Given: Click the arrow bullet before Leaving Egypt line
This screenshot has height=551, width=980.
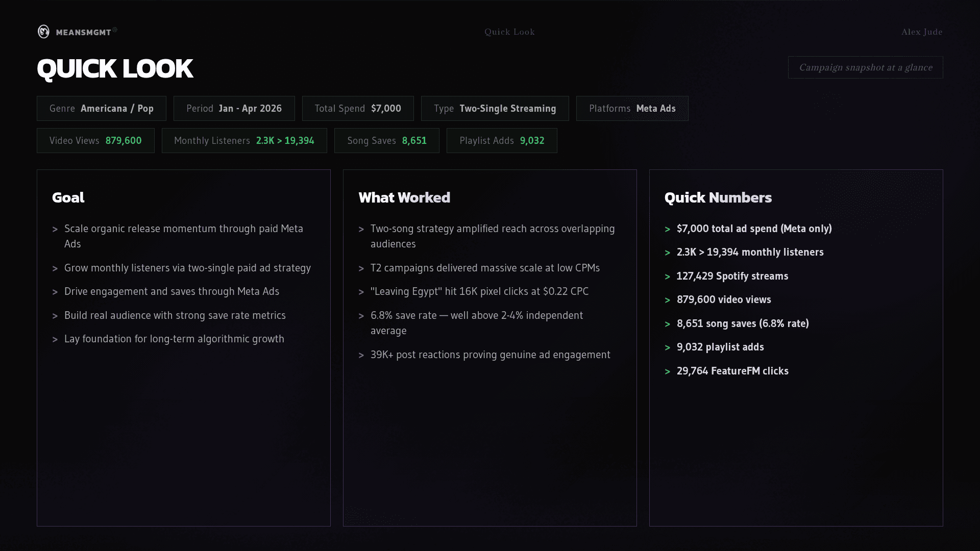Looking at the screenshot, I should 361,292.
